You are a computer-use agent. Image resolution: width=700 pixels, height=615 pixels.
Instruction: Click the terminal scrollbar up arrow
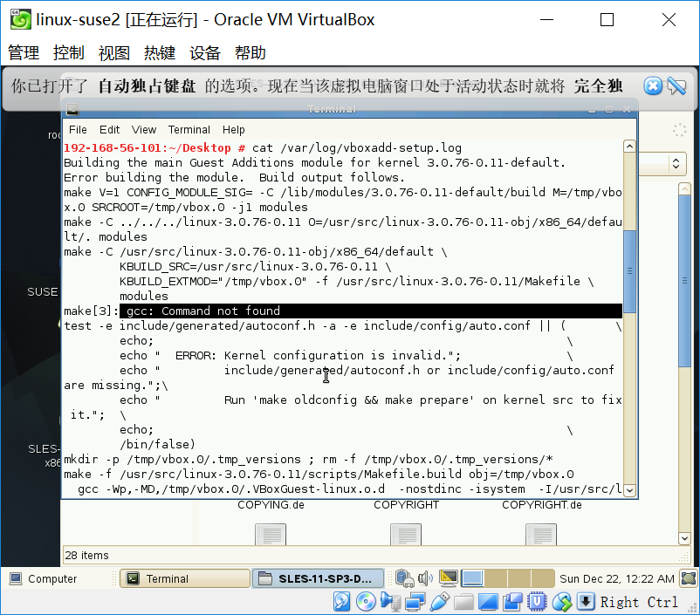[x=629, y=147]
